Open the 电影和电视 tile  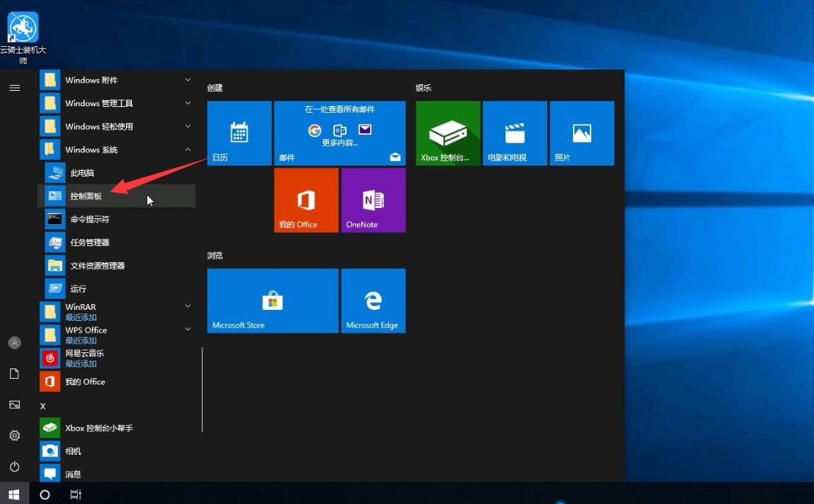click(515, 133)
